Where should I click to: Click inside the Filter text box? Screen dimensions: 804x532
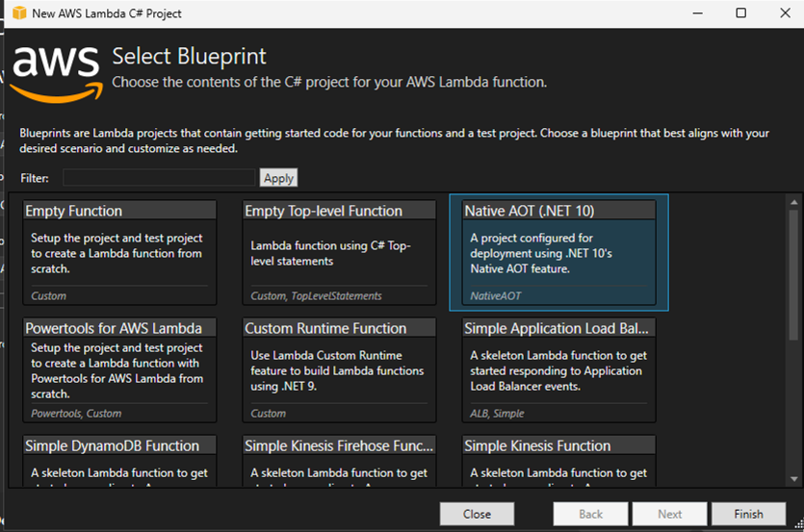click(x=159, y=178)
